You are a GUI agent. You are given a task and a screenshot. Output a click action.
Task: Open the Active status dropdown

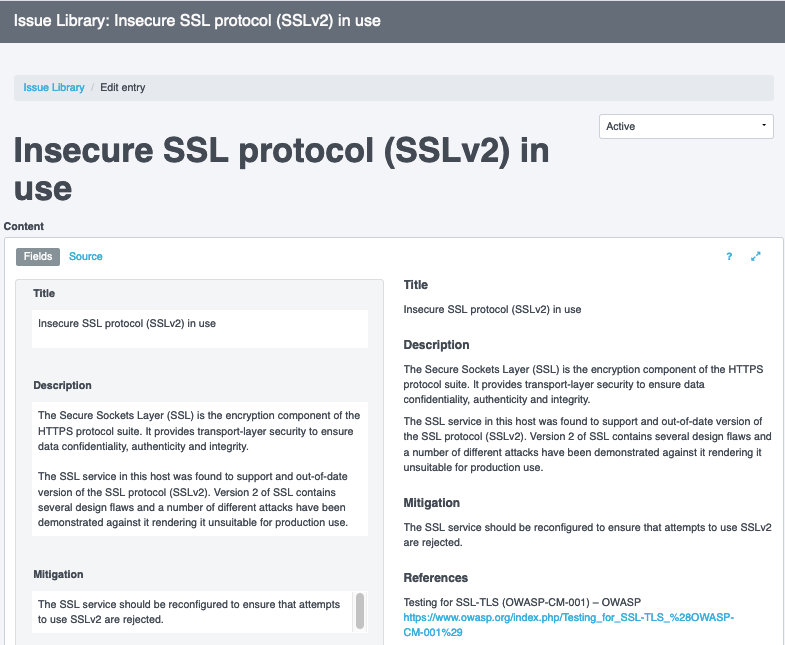[686, 127]
